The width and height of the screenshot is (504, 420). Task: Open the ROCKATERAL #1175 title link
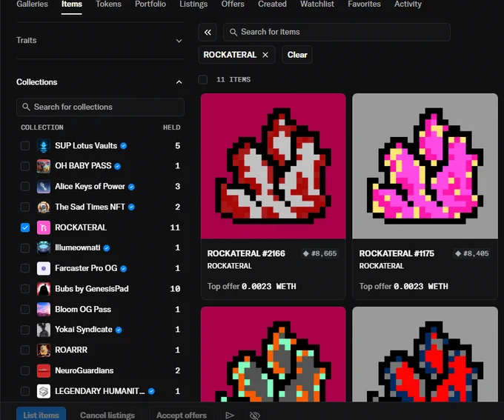397,253
